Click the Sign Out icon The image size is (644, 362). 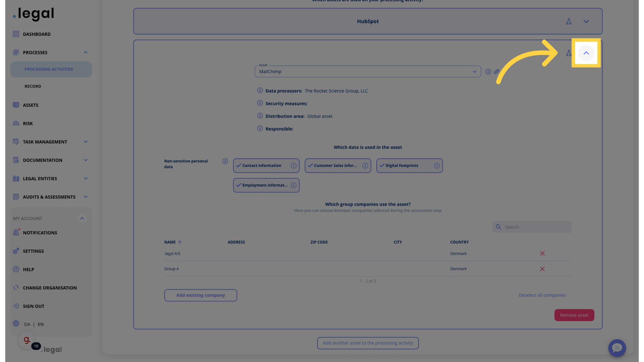[x=16, y=306]
